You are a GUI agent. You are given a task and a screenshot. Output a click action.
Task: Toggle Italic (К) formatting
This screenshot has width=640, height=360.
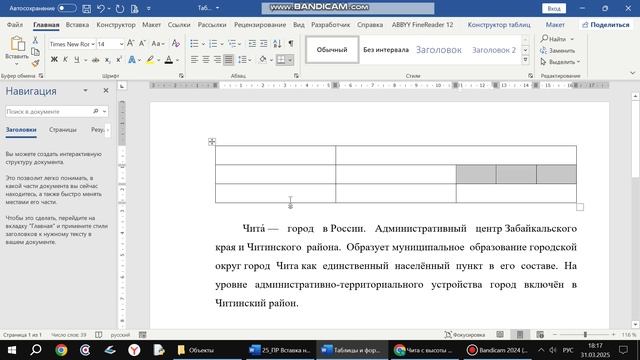[65, 60]
